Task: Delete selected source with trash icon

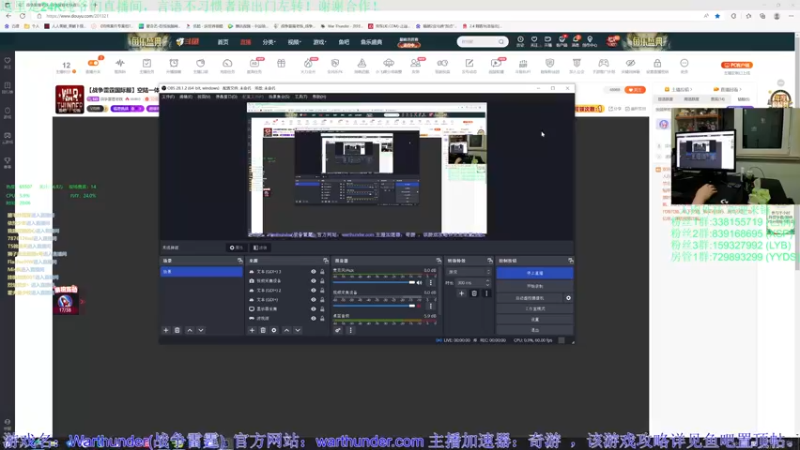Action: pos(263,330)
